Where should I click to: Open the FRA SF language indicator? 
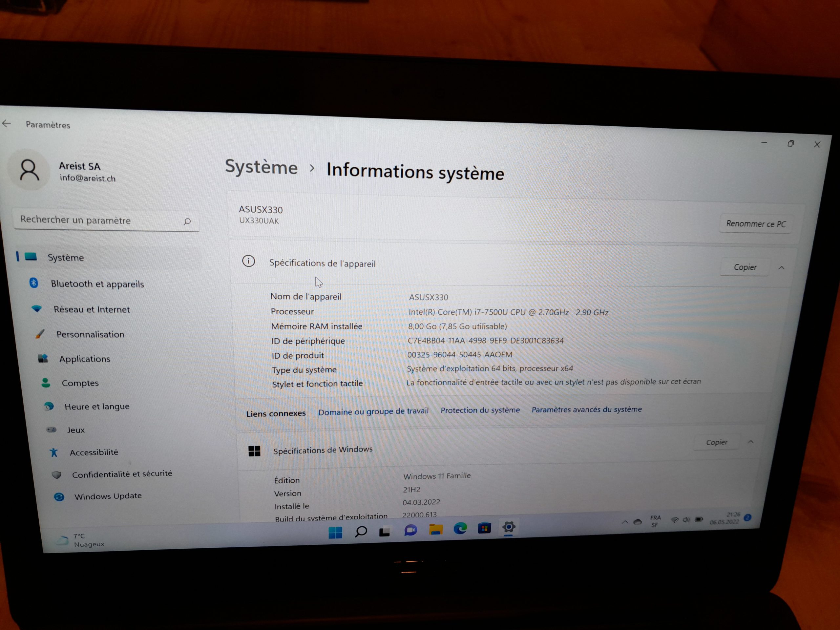coord(656,521)
